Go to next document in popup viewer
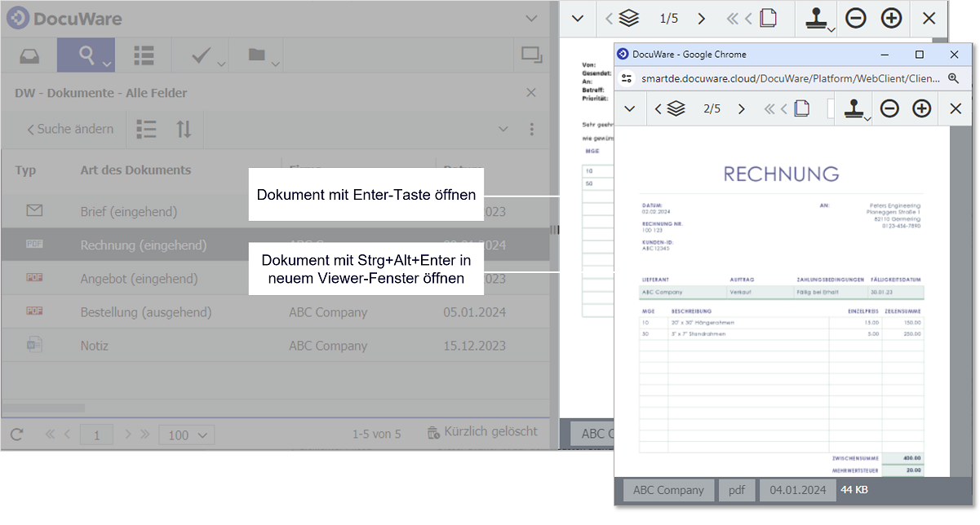The image size is (980, 525). 741,108
